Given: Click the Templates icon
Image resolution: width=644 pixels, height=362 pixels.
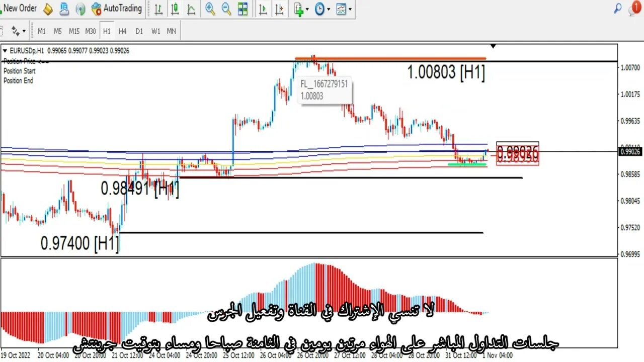Looking at the screenshot, I should click(341, 9).
